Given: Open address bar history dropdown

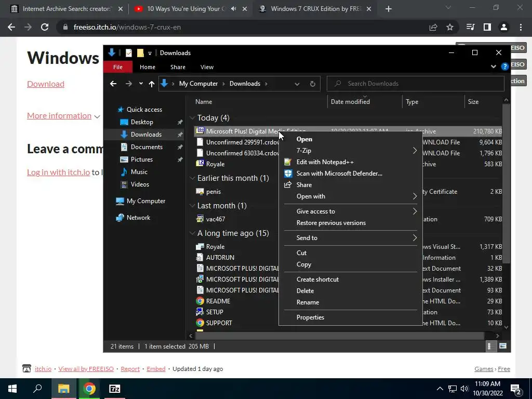Looking at the screenshot, I should [297, 84].
